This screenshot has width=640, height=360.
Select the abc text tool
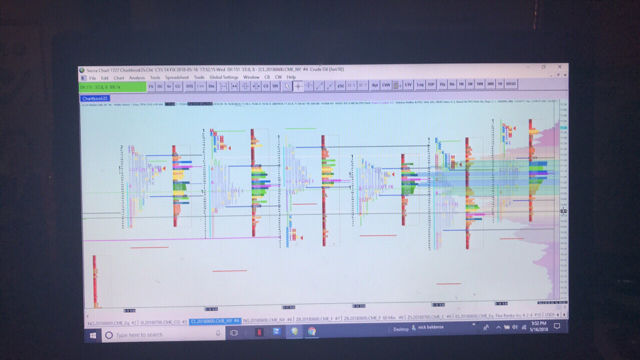coord(340,86)
